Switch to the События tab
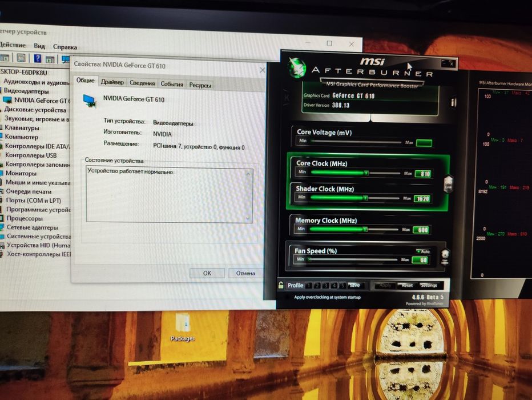The width and height of the screenshot is (532, 400). point(172,84)
